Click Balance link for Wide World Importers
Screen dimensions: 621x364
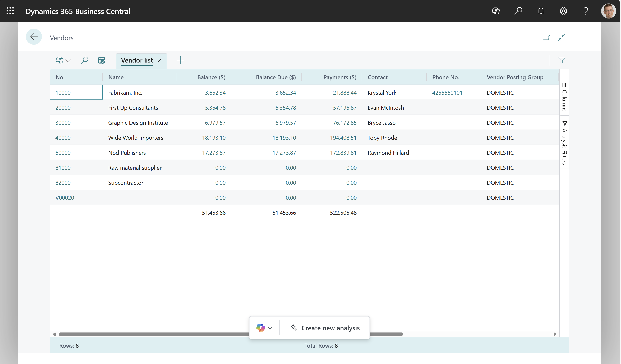[214, 137]
